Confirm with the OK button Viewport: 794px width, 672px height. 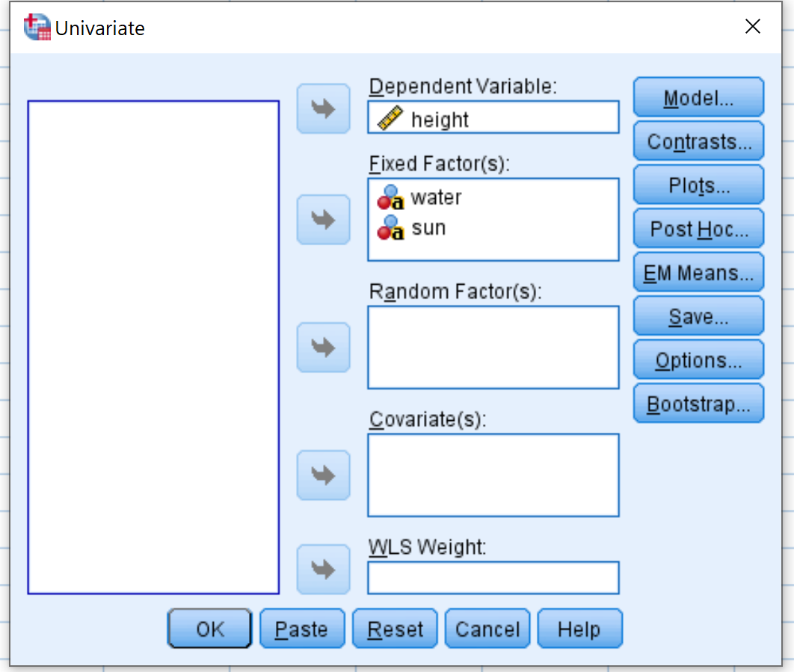point(209,629)
